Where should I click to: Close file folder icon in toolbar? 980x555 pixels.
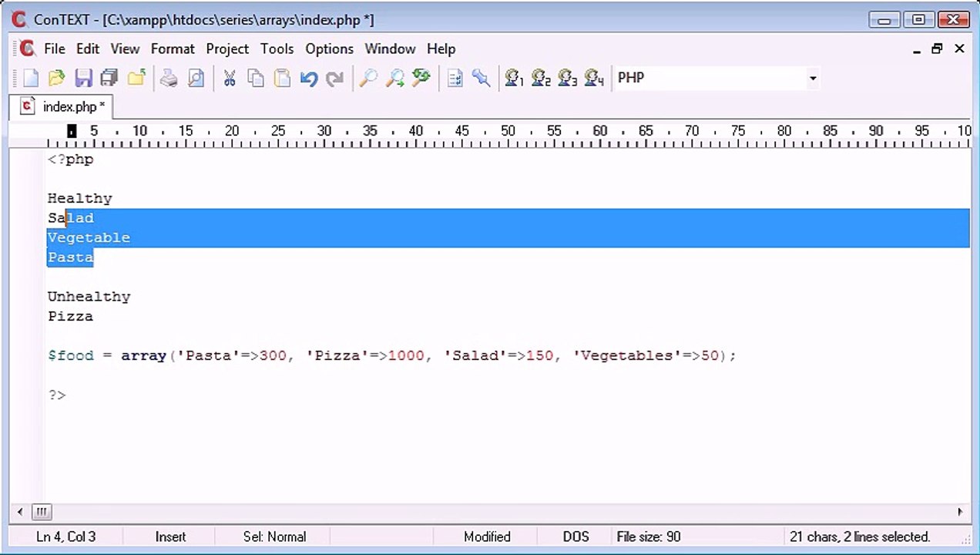click(x=136, y=78)
